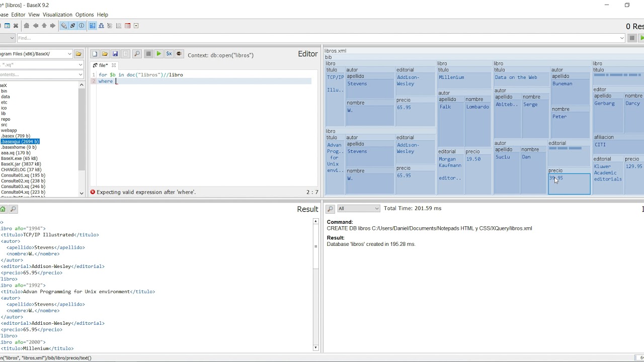
Task: Toggle the Info panel icon
Action: (x=82, y=26)
